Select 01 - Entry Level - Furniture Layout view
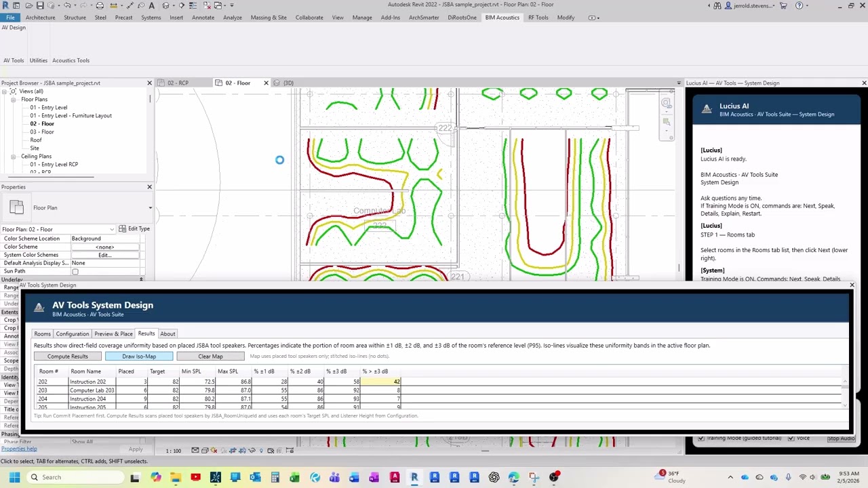This screenshot has width=868, height=488. tap(71, 116)
